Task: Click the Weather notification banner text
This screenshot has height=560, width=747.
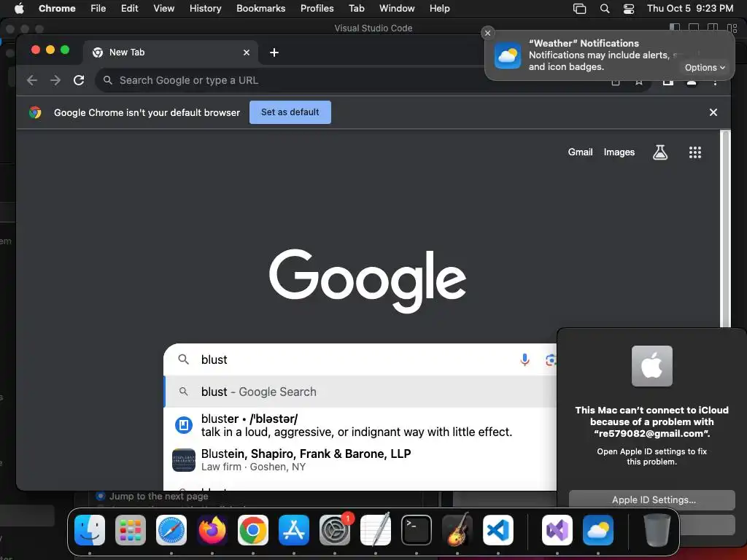Action: coord(600,55)
